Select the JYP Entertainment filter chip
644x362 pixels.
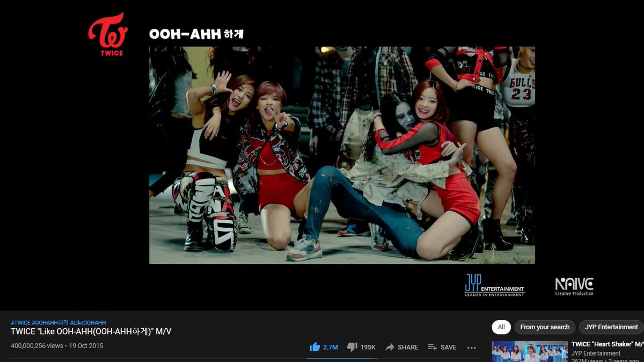[x=611, y=327]
